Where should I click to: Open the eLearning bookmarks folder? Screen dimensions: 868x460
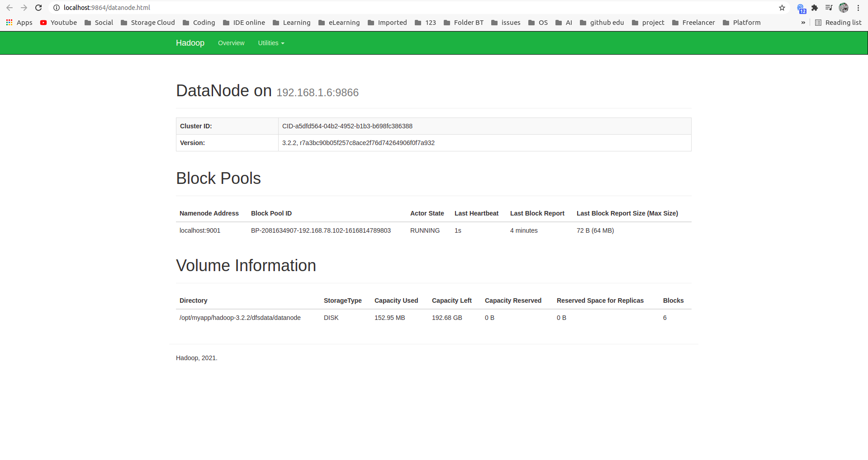click(x=339, y=23)
